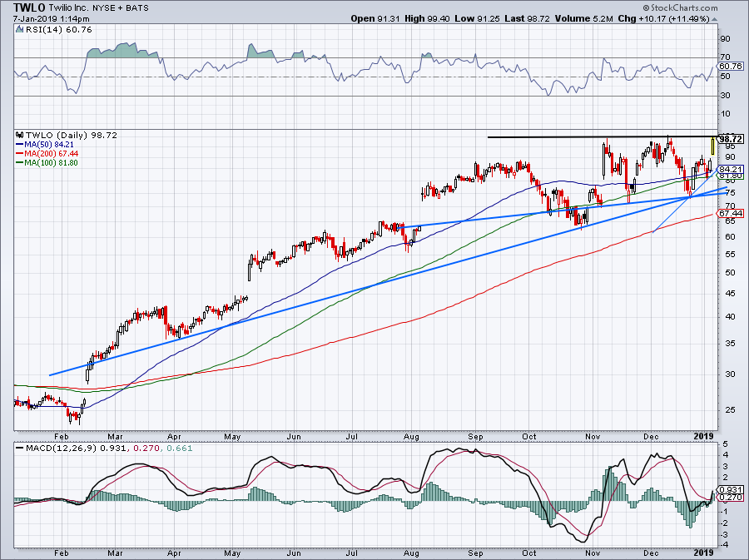
Task: Click the RSI axis label 10
Action: [725, 114]
